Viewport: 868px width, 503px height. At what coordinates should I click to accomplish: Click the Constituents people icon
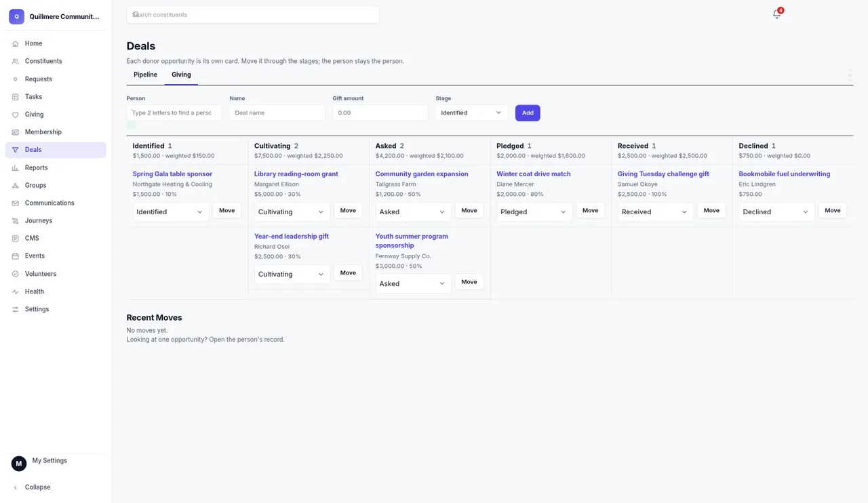16,61
